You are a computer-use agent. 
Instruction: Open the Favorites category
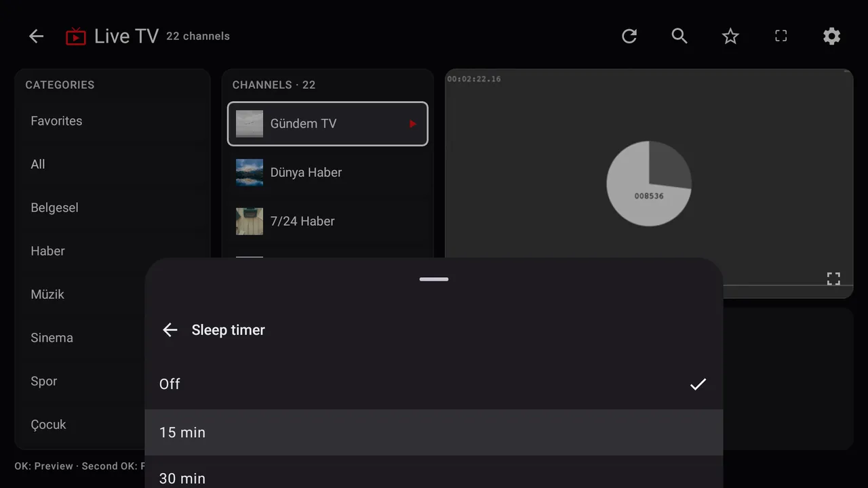[x=113, y=121]
